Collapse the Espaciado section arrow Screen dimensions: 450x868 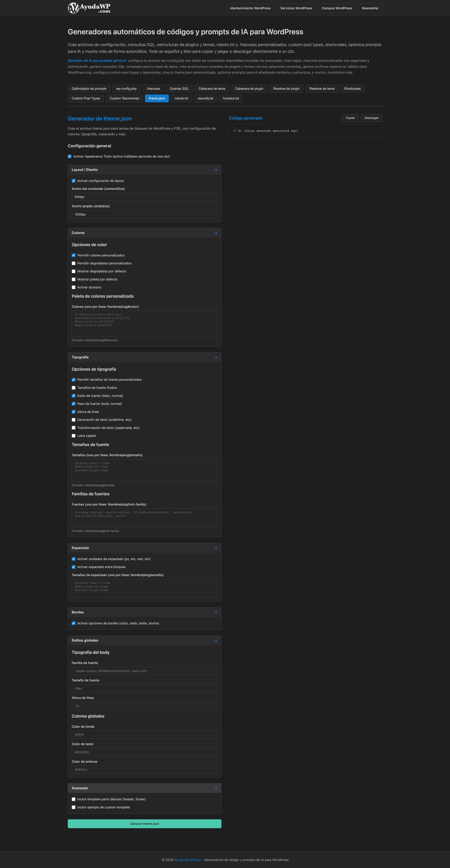[216, 548]
